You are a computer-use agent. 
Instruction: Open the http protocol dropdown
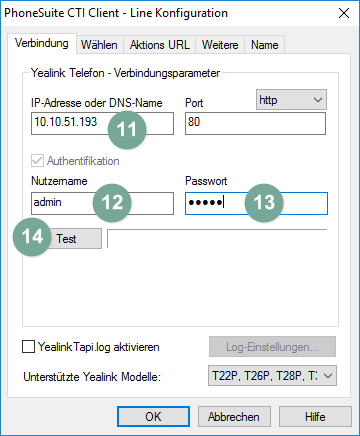[291, 100]
